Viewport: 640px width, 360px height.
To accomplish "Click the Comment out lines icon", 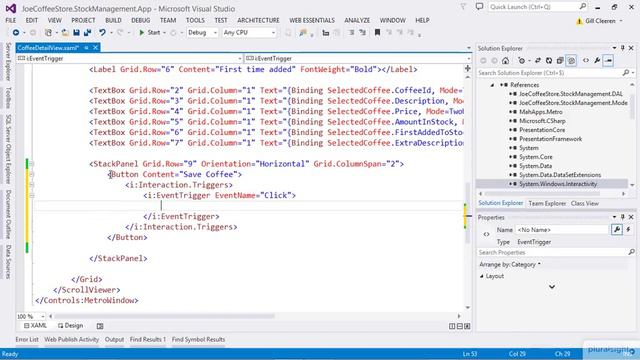I will 351,33.
